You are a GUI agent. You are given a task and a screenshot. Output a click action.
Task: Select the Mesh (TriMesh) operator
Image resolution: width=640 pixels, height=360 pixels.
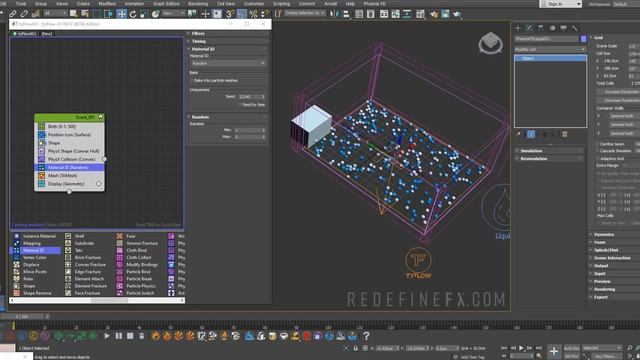coord(69,176)
